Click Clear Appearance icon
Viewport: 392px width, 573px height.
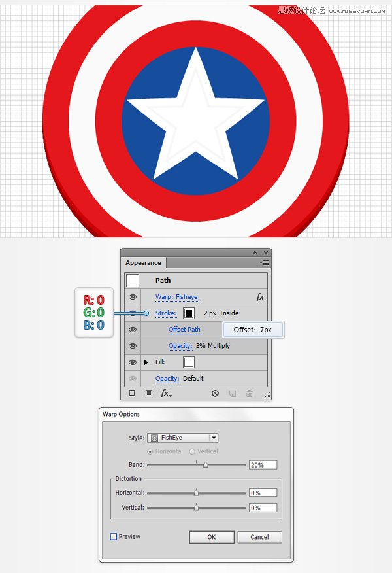pyautogui.click(x=216, y=393)
